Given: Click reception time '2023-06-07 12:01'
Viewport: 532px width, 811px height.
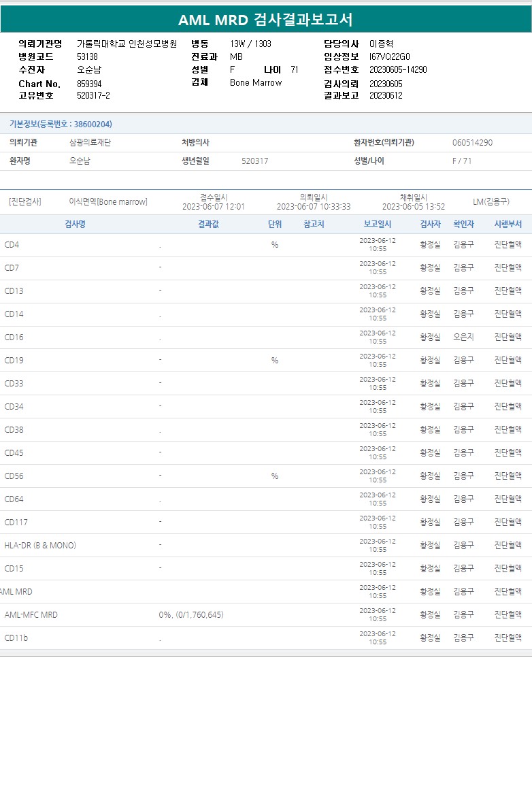Looking at the screenshot, I should [214, 207].
